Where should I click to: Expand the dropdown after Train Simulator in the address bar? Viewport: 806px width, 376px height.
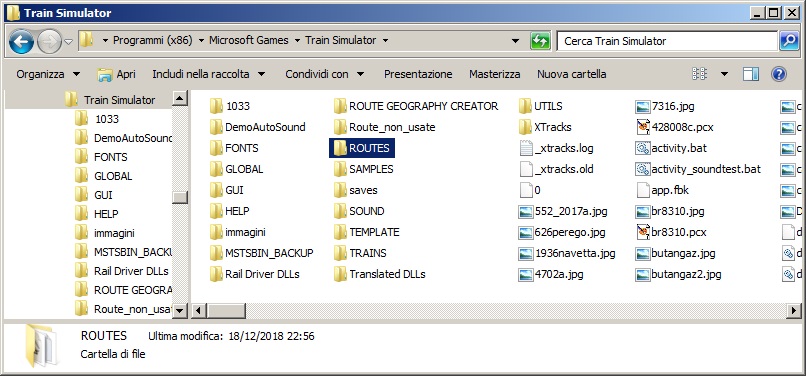coord(385,41)
